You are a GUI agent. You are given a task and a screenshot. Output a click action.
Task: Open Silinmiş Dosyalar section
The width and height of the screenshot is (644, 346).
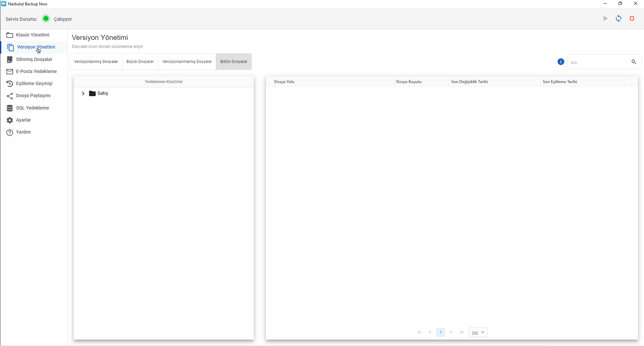(34, 59)
